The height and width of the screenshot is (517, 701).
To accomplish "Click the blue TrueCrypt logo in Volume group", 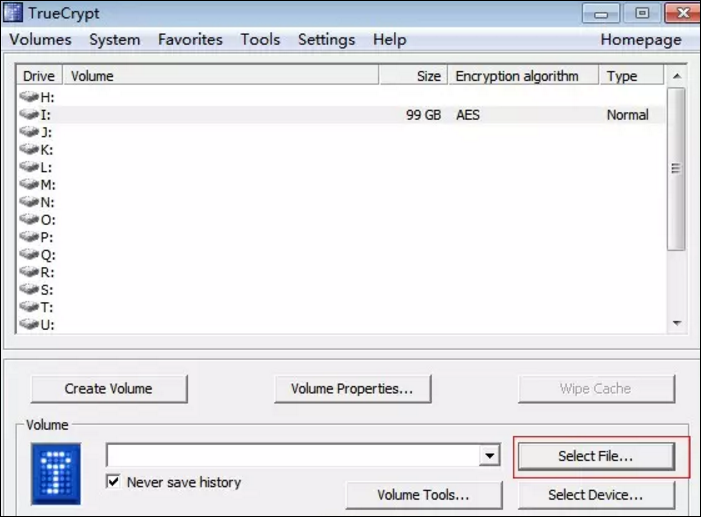I will click(56, 474).
